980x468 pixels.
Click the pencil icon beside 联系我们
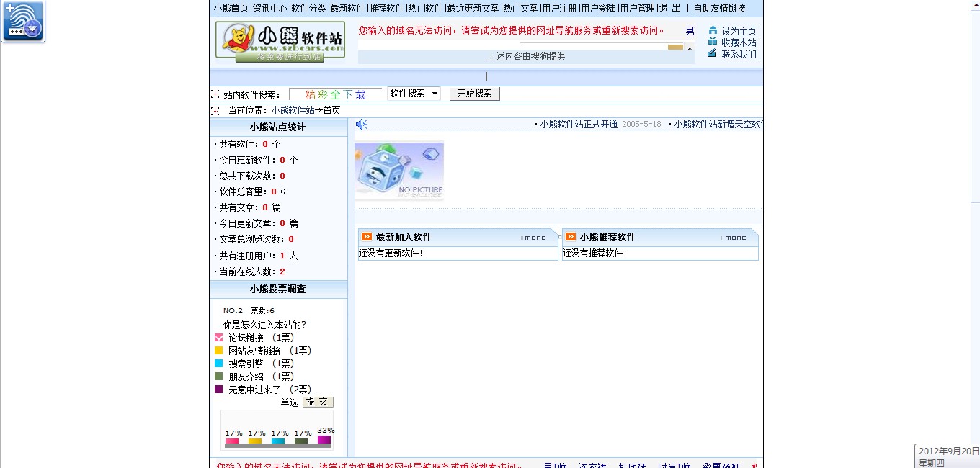pyautogui.click(x=713, y=53)
